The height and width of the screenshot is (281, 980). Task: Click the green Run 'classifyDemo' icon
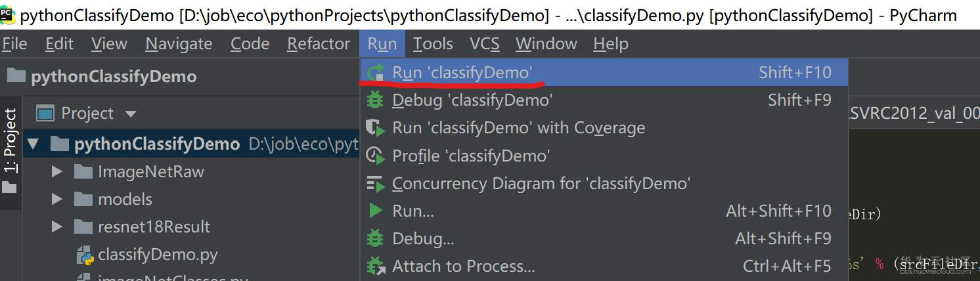coord(376,72)
